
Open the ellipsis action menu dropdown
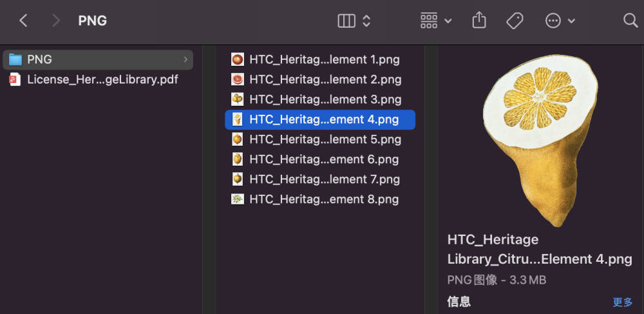560,21
